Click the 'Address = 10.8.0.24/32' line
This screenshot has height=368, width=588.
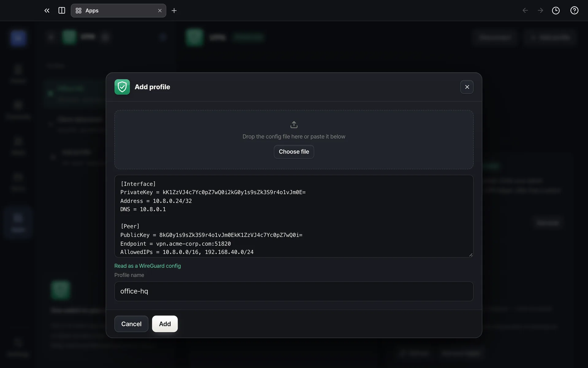tap(156, 201)
